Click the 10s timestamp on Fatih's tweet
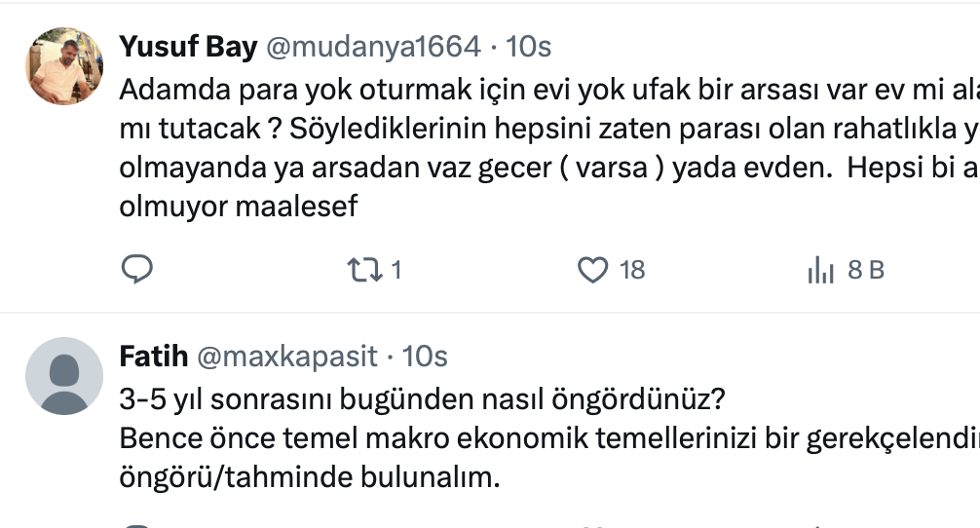The height and width of the screenshot is (528, 980). [425, 357]
